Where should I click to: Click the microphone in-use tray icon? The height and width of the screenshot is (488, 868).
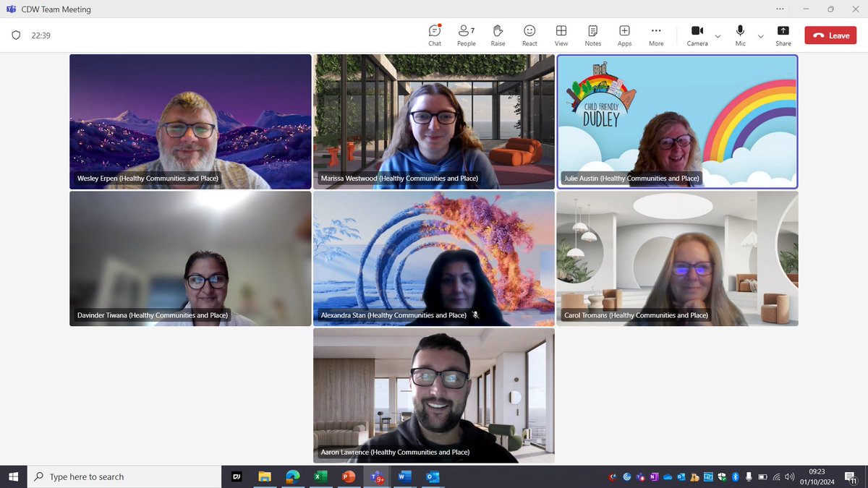(x=749, y=476)
